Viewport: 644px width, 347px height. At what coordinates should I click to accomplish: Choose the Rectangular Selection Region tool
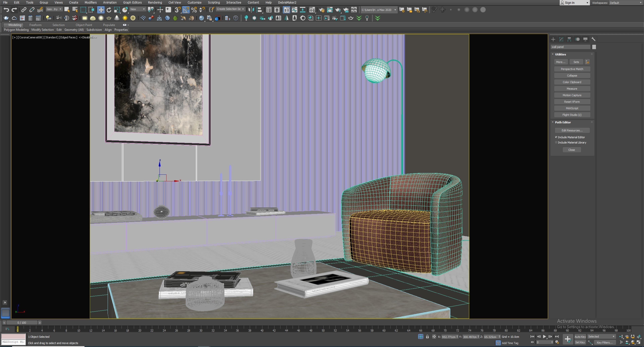(x=83, y=10)
